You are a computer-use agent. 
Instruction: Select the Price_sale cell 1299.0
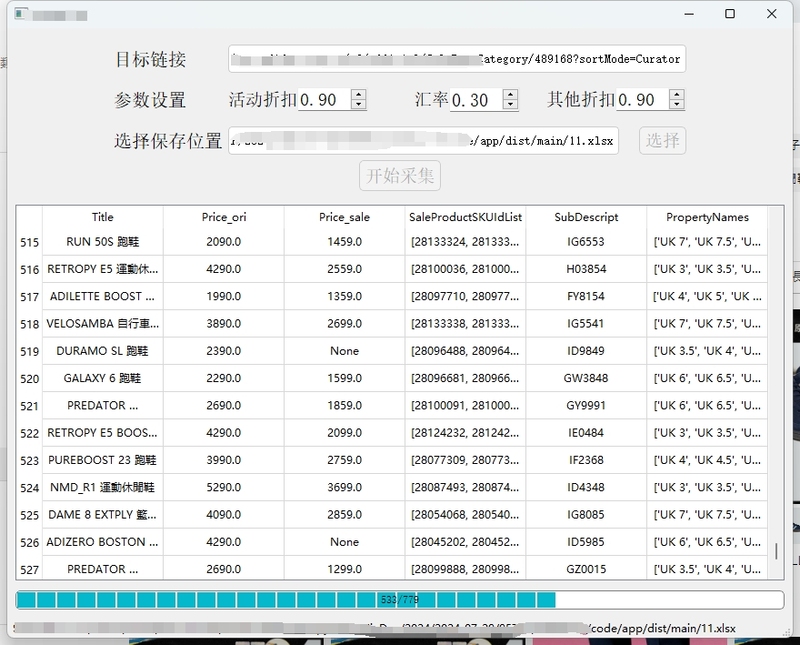click(x=344, y=569)
